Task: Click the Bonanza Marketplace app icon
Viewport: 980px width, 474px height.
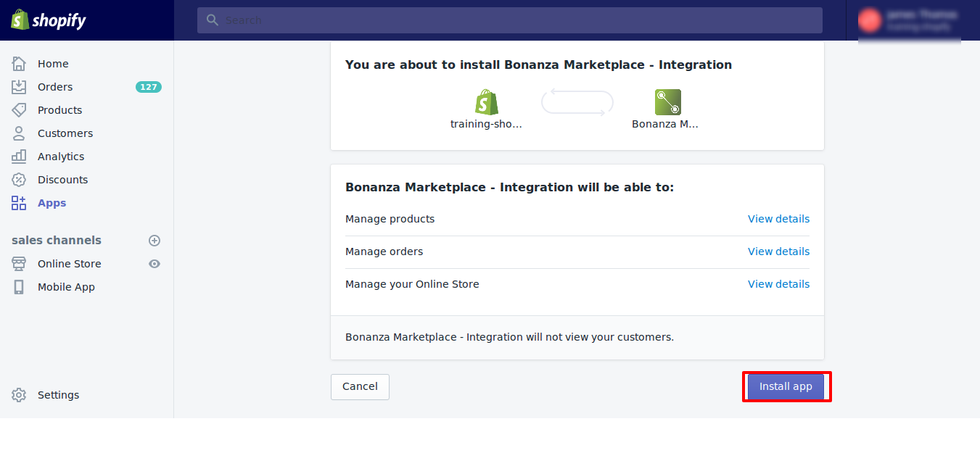Action: (668, 102)
